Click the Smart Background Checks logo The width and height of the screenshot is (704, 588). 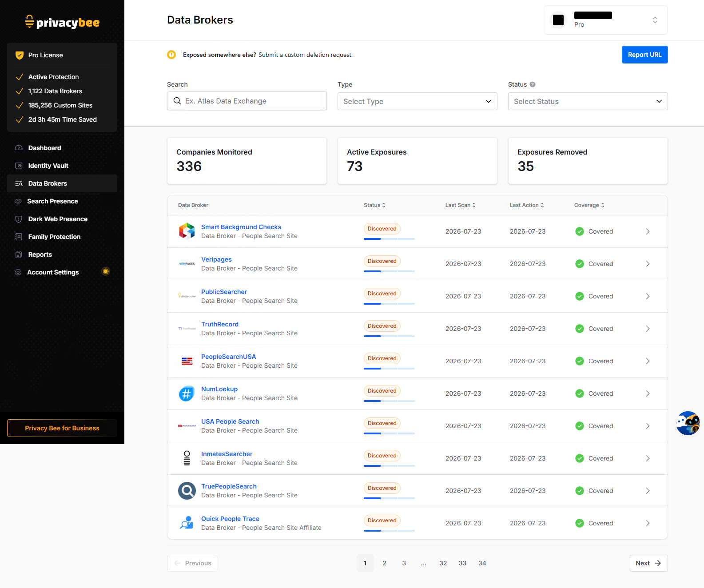pyautogui.click(x=187, y=231)
